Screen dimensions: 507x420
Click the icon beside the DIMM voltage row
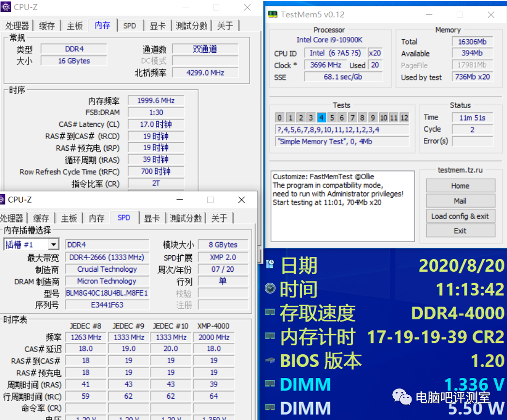click(270, 384)
